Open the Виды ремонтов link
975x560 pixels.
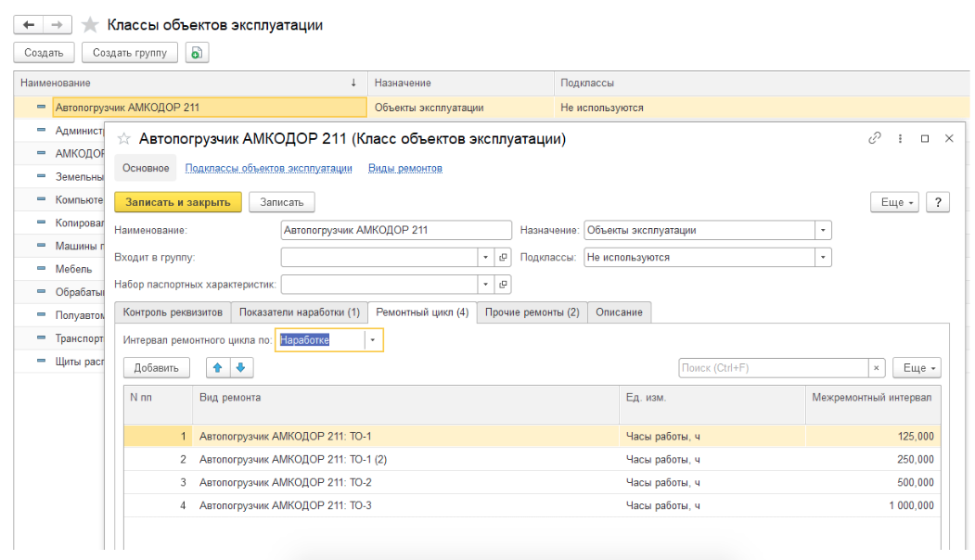pyautogui.click(x=405, y=168)
